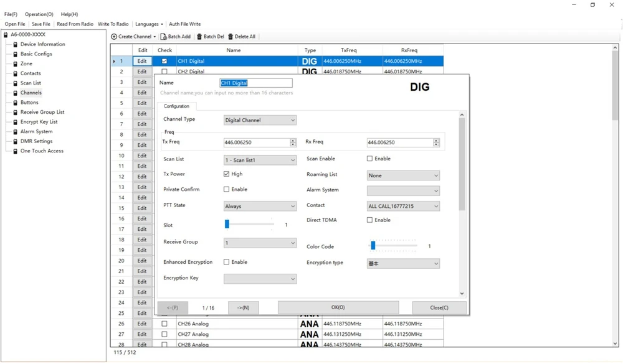The width and height of the screenshot is (623, 364).
Task: Click the root A6-0000-XXXX device icon
Action: pos(6,35)
